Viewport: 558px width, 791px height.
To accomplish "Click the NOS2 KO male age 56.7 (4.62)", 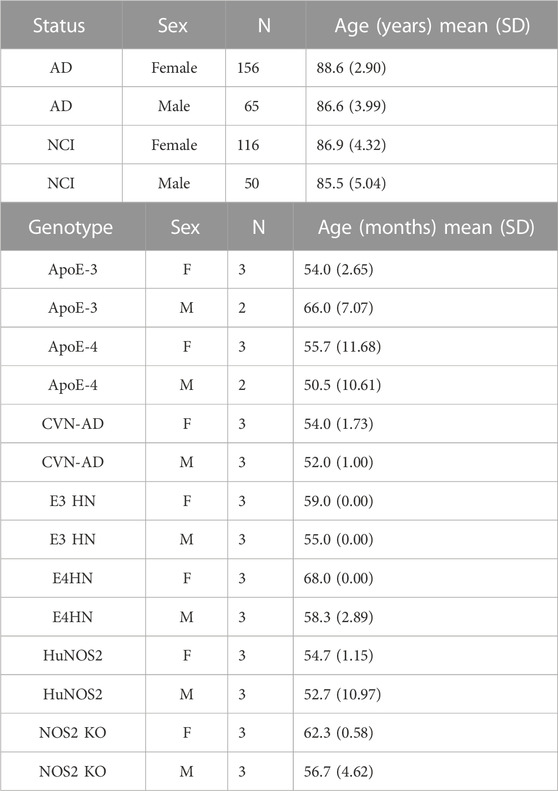I will coord(339,771).
